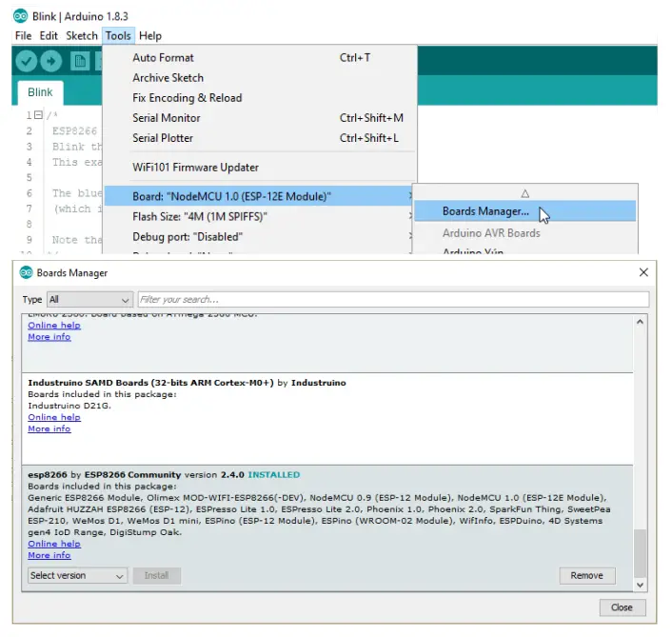Click the Arduino logo in Boards Manager title
Screen dimensions: 672x637
pos(26,272)
